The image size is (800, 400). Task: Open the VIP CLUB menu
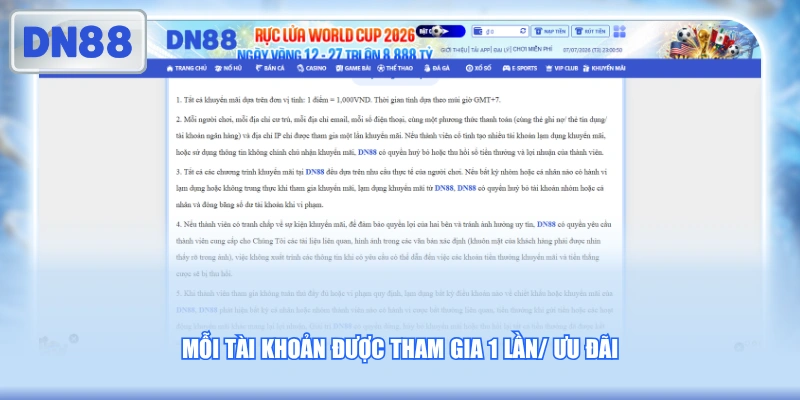click(x=562, y=68)
